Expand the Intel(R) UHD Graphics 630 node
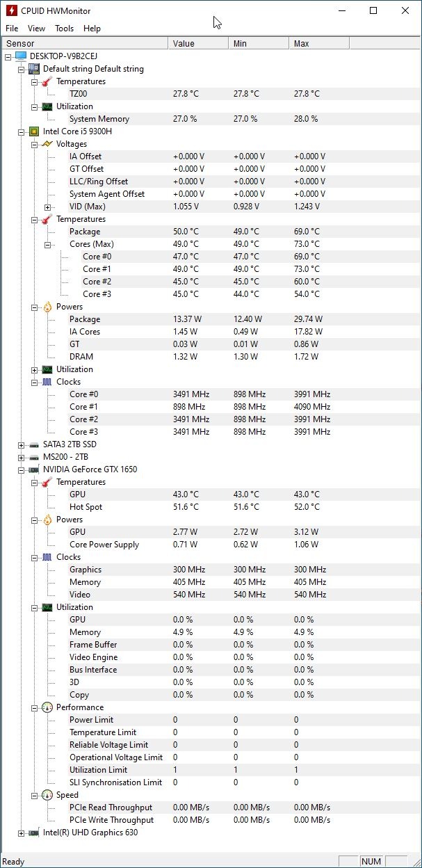 click(22, 833)
